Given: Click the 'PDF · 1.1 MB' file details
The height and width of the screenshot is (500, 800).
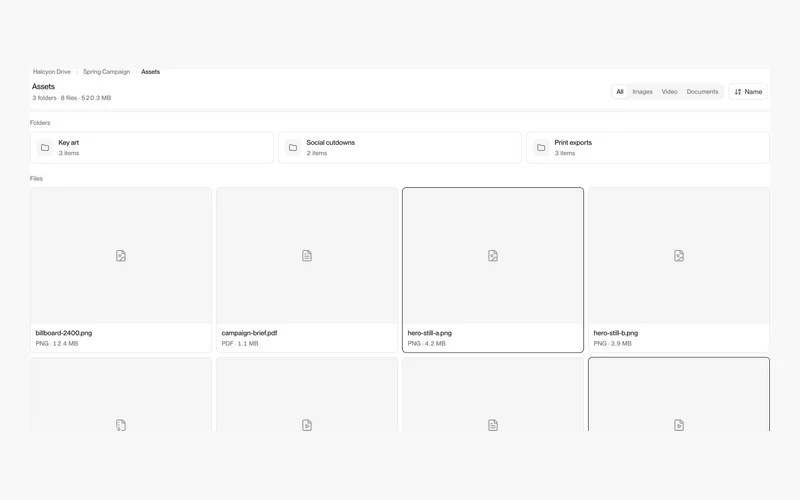Looking at the screenshot, I should (x=240, y=343).
